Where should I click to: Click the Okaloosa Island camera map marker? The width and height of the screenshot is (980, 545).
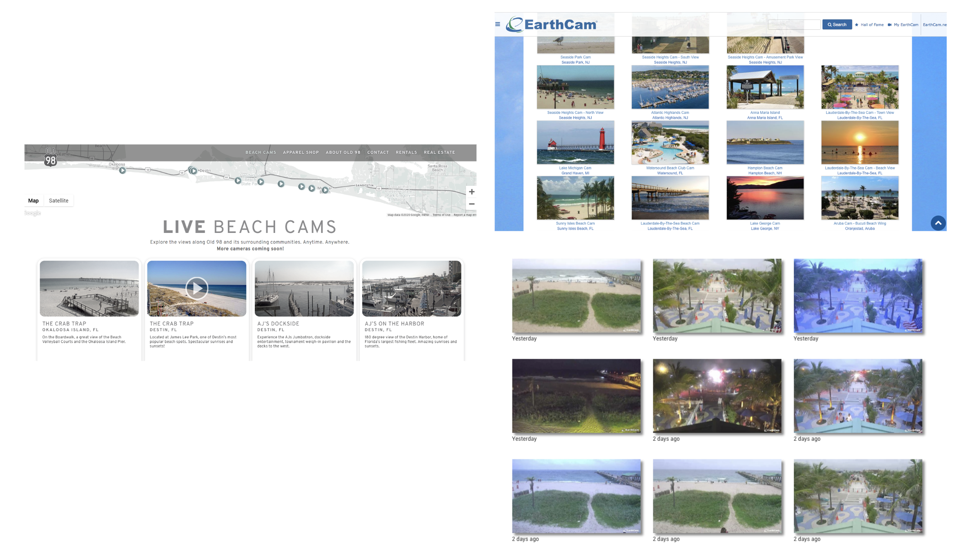click(123, 170)
